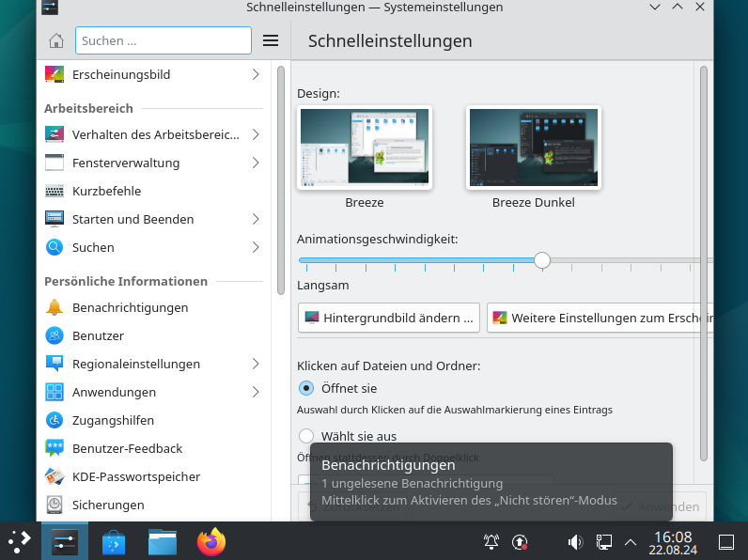Viewport: 748px width, 560px height.
Task: Open the Benachrichtigungen settings entry
Action: coord(153,307)
